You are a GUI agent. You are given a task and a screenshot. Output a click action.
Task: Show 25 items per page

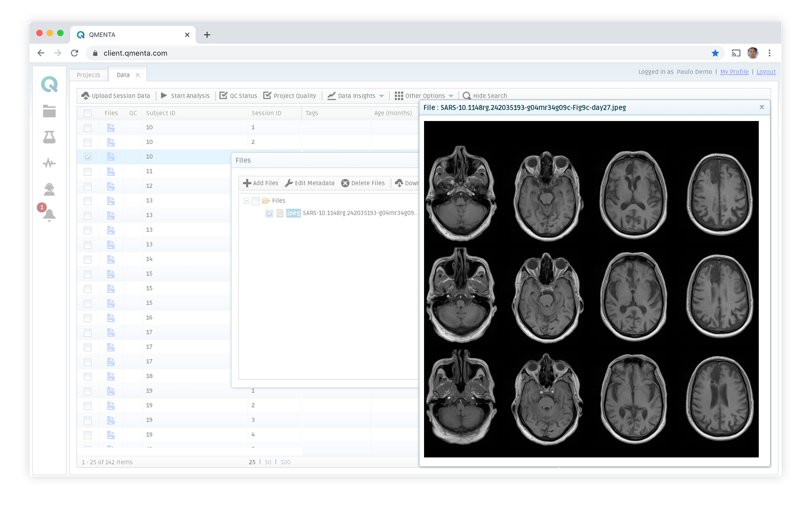pyautogui.click(x=252, y=462)
